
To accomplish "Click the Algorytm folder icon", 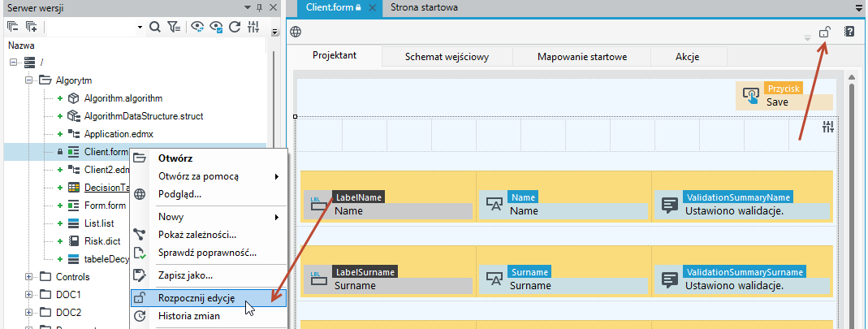I will coord(45,80).
